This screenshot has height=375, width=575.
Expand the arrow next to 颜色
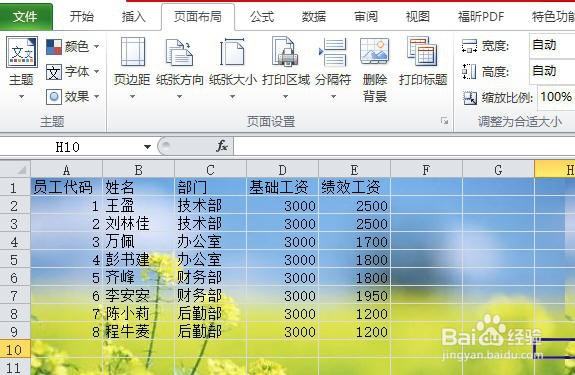tap(96, 47)
